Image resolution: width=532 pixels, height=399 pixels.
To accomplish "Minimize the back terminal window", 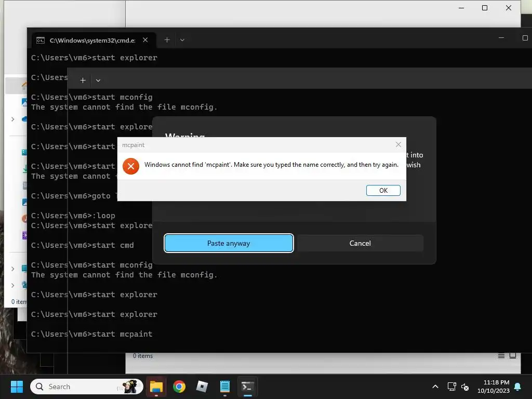I will pos(501,38).
